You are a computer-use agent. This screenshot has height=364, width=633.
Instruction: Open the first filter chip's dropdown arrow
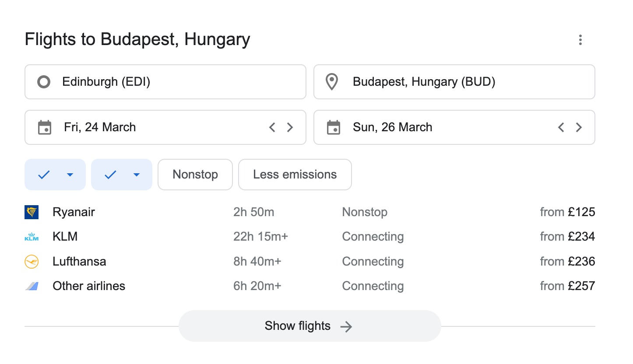point(70,175)
